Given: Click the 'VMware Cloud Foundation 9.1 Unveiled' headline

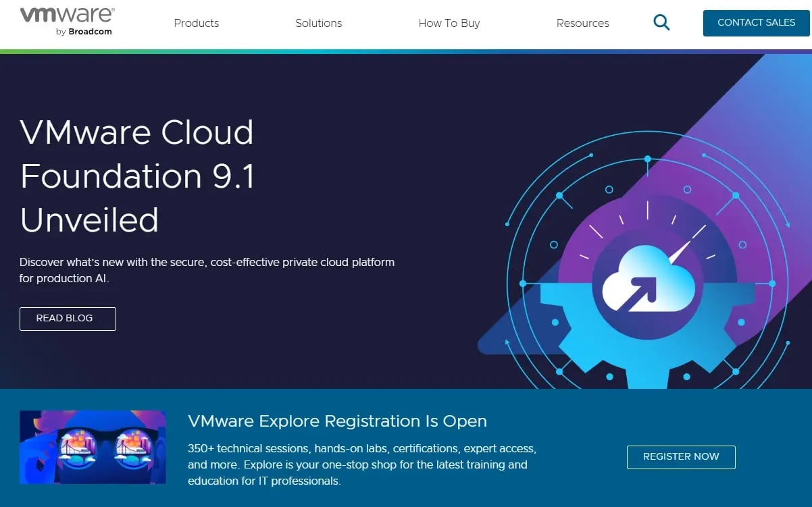Looking at the screenshot, I should [x=137, y=176].
